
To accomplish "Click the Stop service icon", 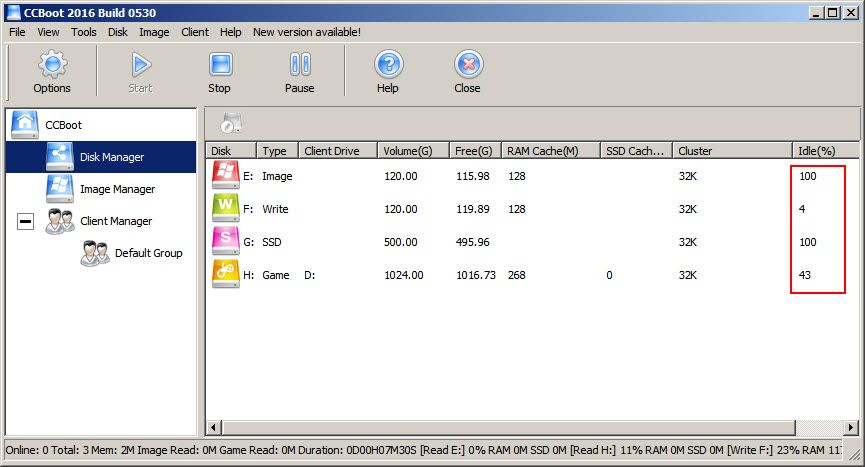I will (x=220, y=65).
